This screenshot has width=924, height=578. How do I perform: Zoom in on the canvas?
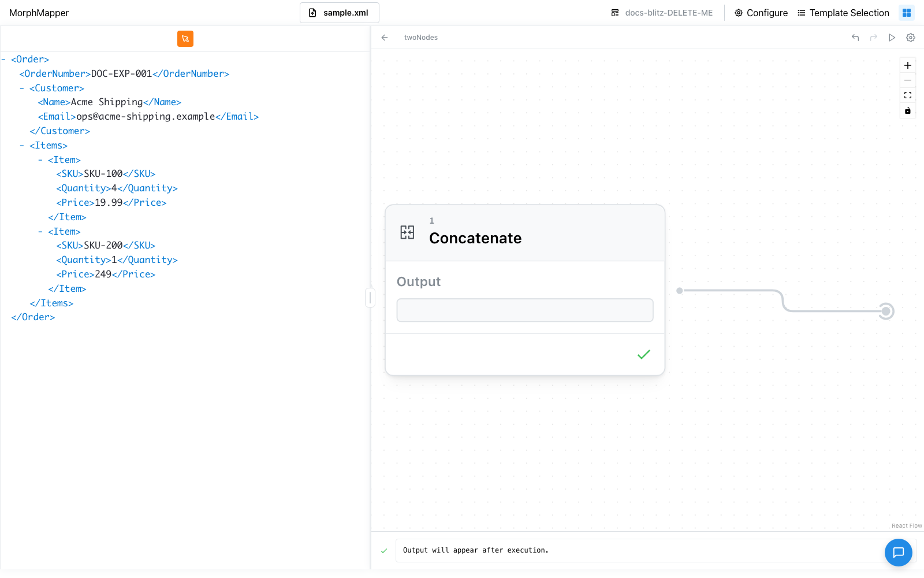908,65
